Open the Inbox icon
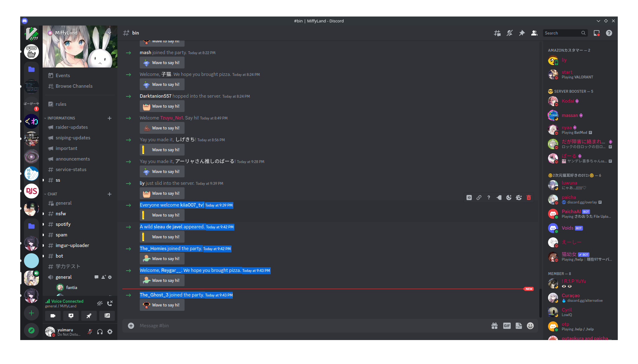The width and height of the screenshot is (638, 364). 597,33
